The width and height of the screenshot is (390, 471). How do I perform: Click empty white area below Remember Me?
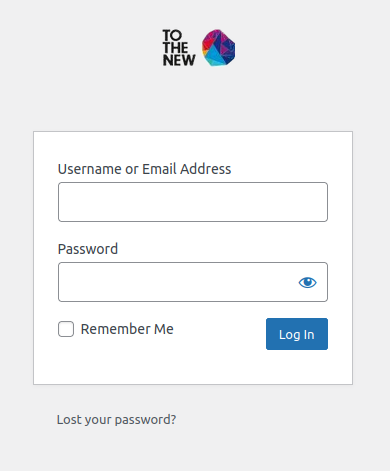click(160, 363)
